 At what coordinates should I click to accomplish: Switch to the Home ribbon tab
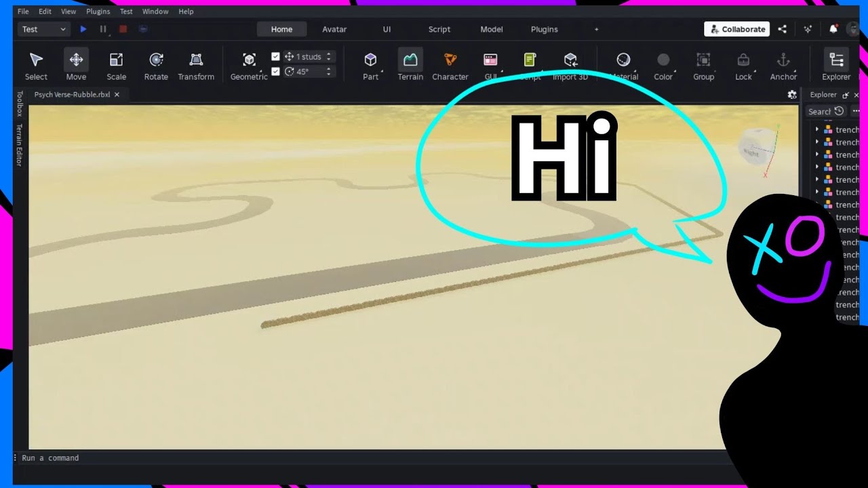click(x=281, y=29)
